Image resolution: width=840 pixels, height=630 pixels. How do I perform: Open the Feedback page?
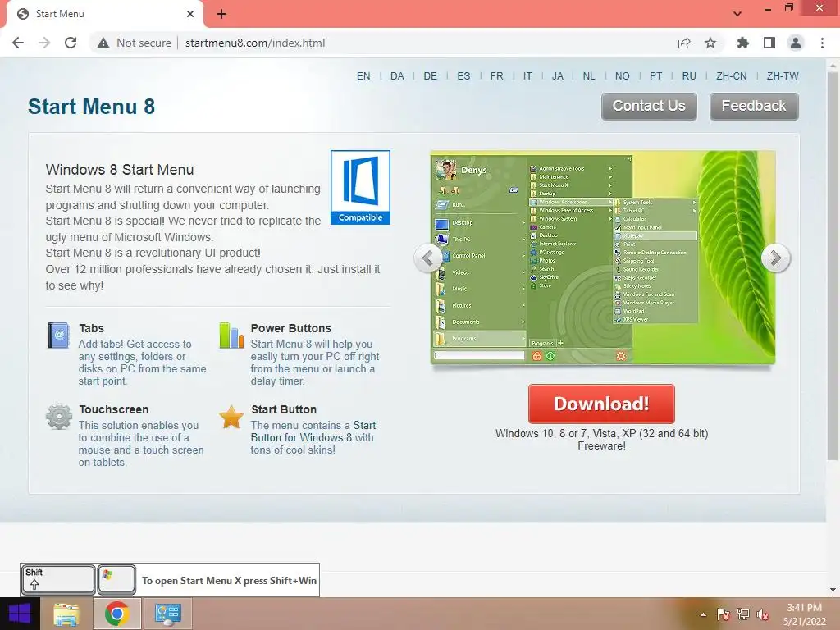click(x=754, y=106)
